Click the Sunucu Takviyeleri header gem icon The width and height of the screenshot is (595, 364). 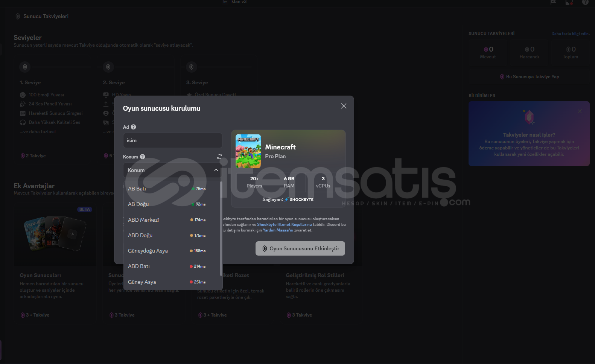tap(18, 16)
